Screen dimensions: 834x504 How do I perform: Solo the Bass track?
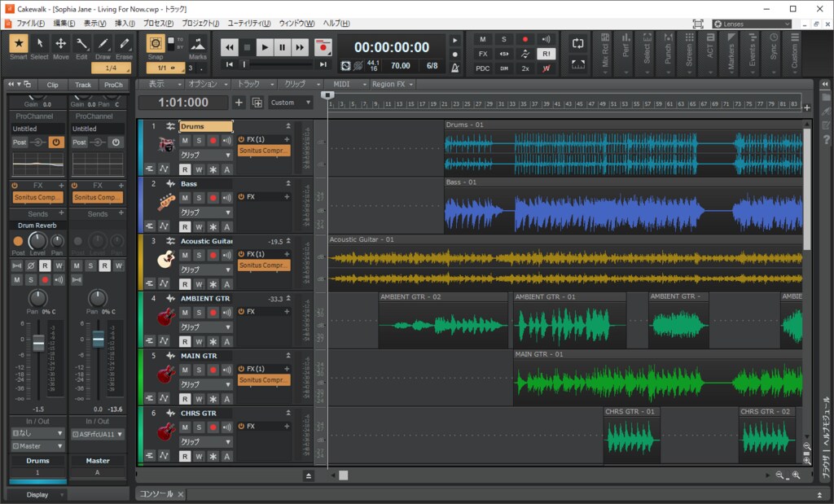coord(199,198)
